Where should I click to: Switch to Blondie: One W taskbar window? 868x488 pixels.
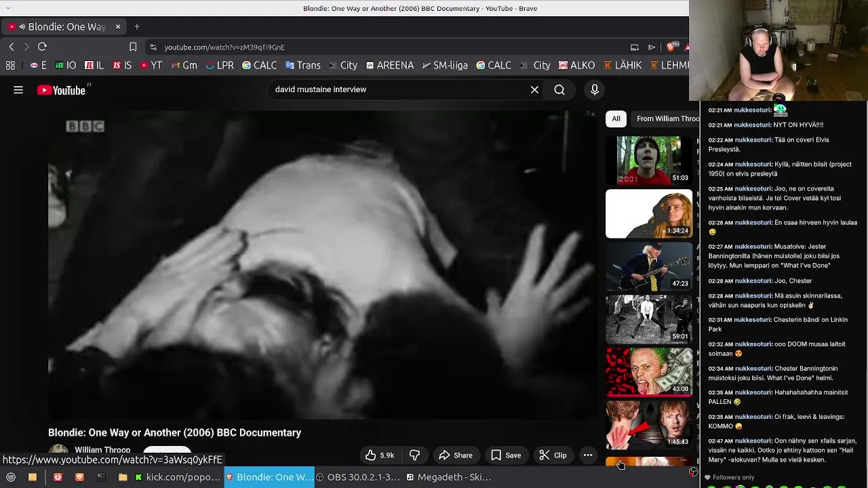269,477
